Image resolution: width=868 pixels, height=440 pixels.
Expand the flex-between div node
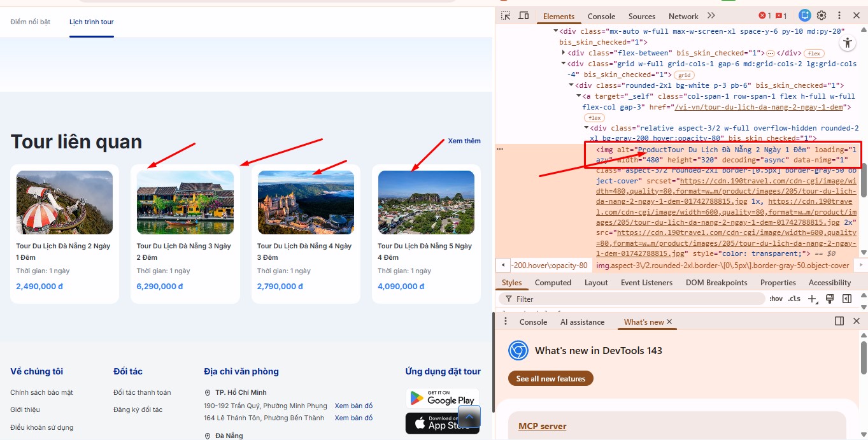pos(563,53)
